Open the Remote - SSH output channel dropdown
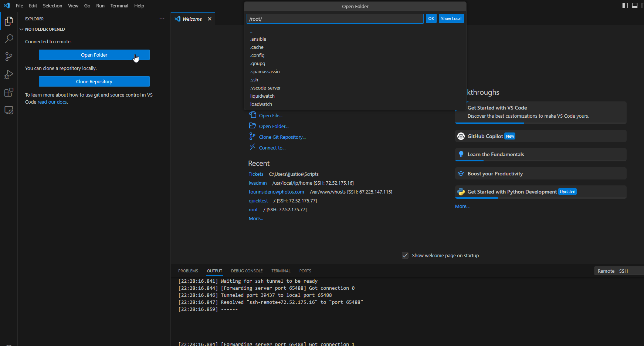This screenshot has height=346, width=644. (x=618, y=271)
